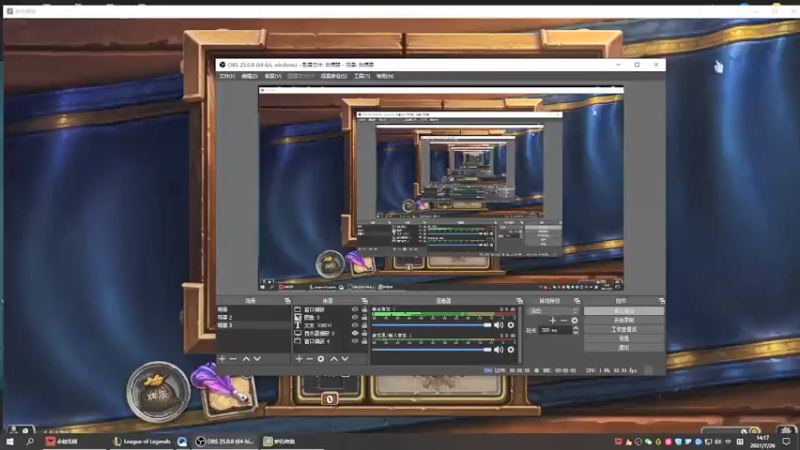Screen dimensions: 800x450
Task: Open OBS 设置 settings button
Action: pyautogui.click(x=623, y=338)
